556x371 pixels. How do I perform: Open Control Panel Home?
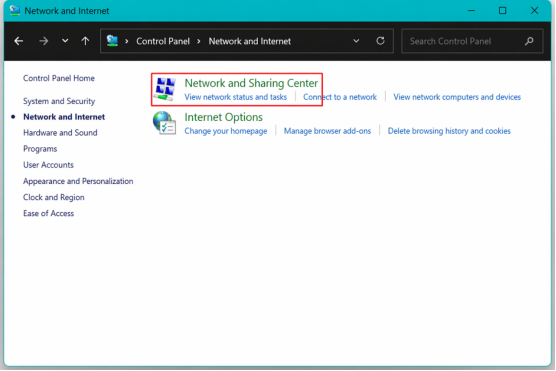59,78
